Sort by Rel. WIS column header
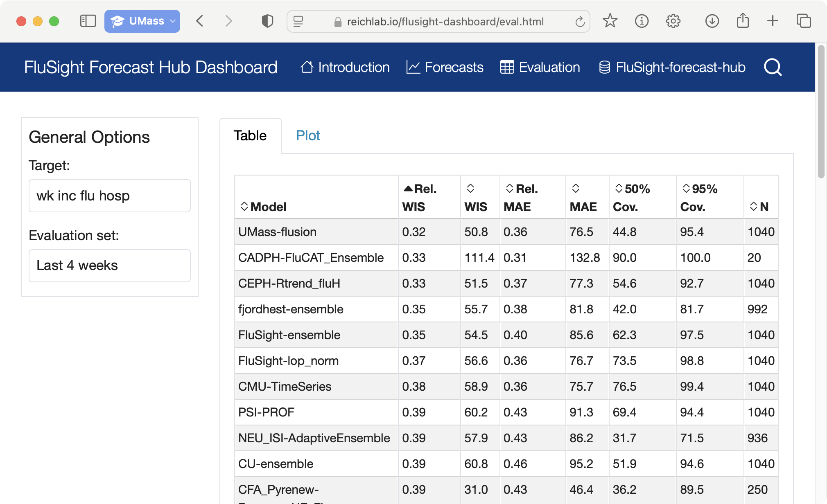Screen dimensions: 827x504 pyautogui.click(x=429, y=198)
